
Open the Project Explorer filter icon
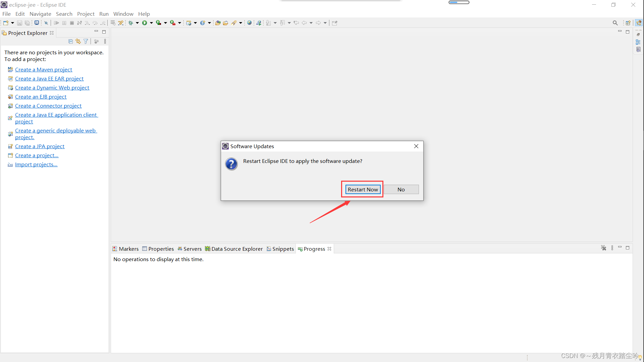tap(86, 41)
